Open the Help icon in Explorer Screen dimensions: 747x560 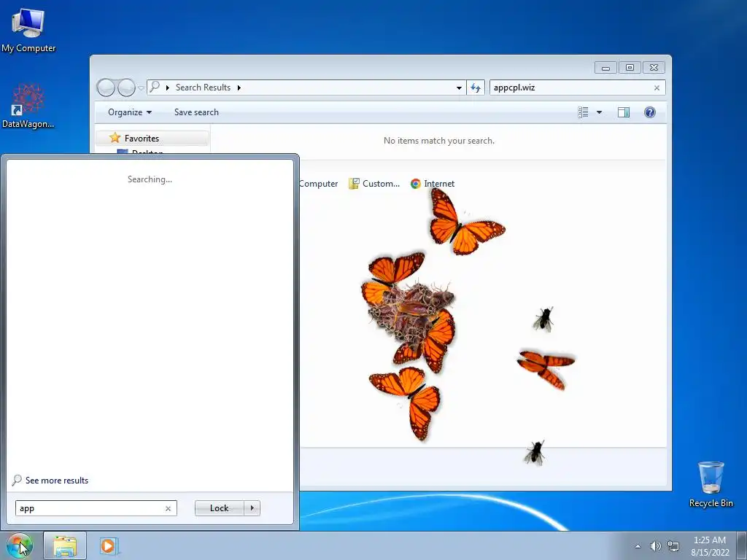pos(650,112)
